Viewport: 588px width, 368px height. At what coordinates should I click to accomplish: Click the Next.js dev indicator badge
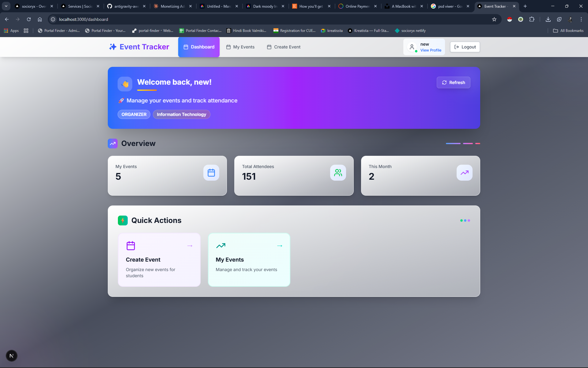tap(12, 356)
